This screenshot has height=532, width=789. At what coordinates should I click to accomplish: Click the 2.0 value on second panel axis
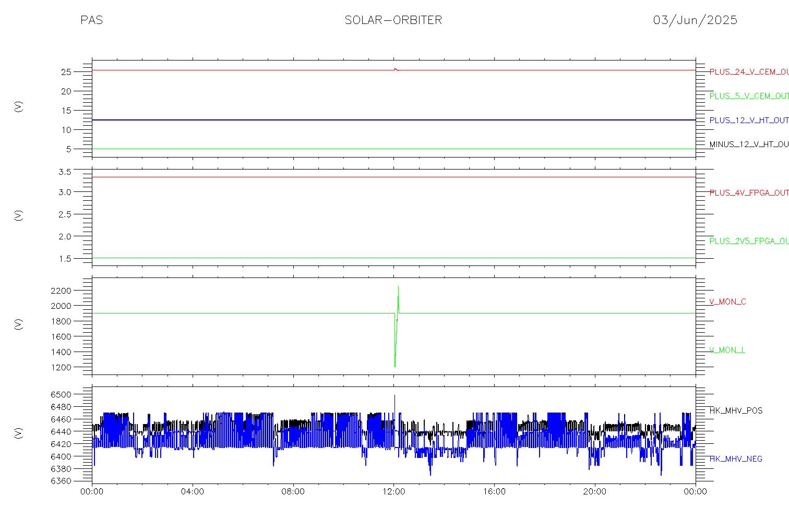tap(65, 236)
